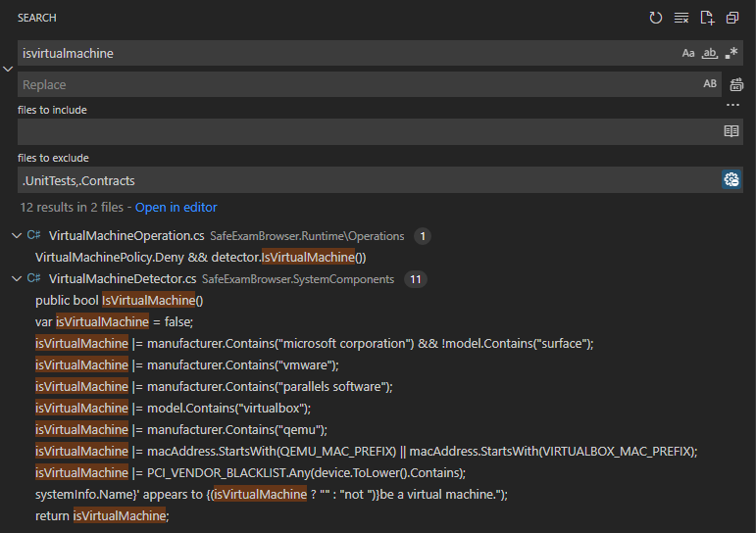Toggle Match Case option
The width and height of the screenshot is (756, 533).
click(x=688, y=53)
